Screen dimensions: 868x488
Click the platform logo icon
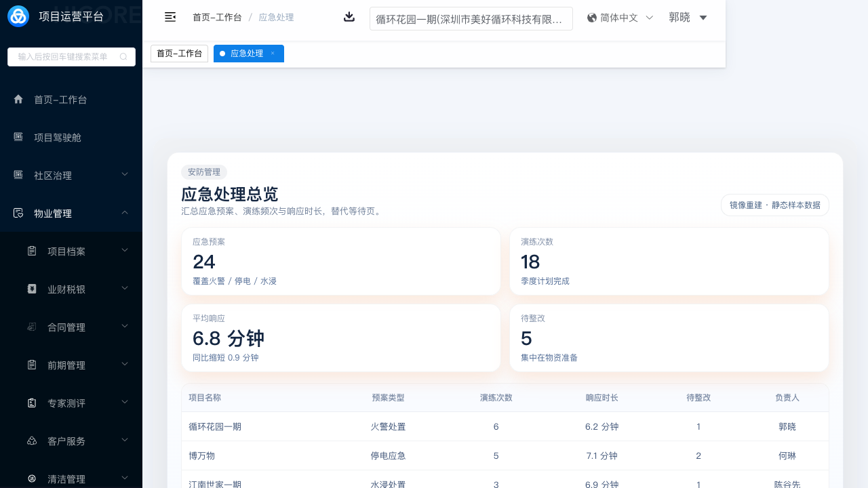(x=18, y=16)
